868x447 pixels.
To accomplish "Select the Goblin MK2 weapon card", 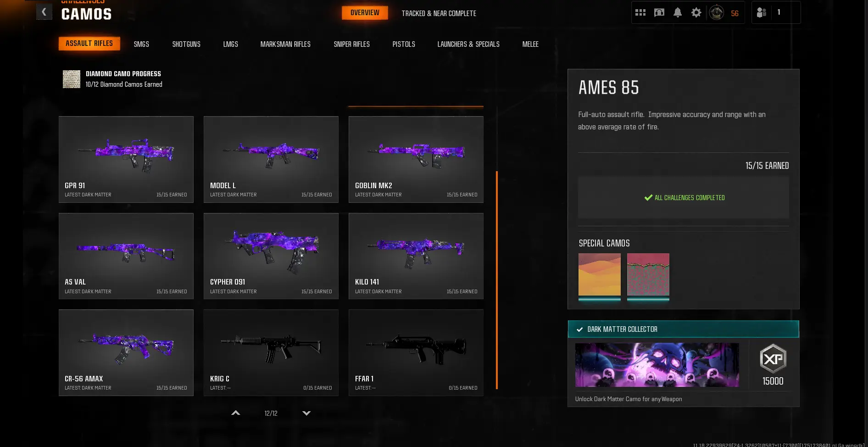I will (416, 159).
